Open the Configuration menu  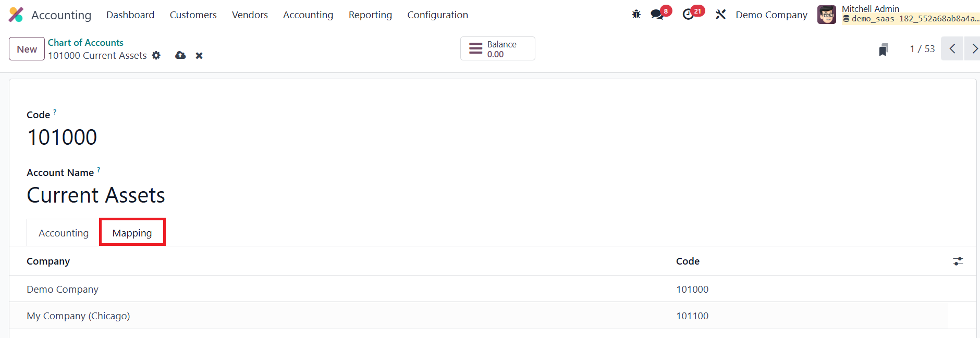(x=437, y=15)
